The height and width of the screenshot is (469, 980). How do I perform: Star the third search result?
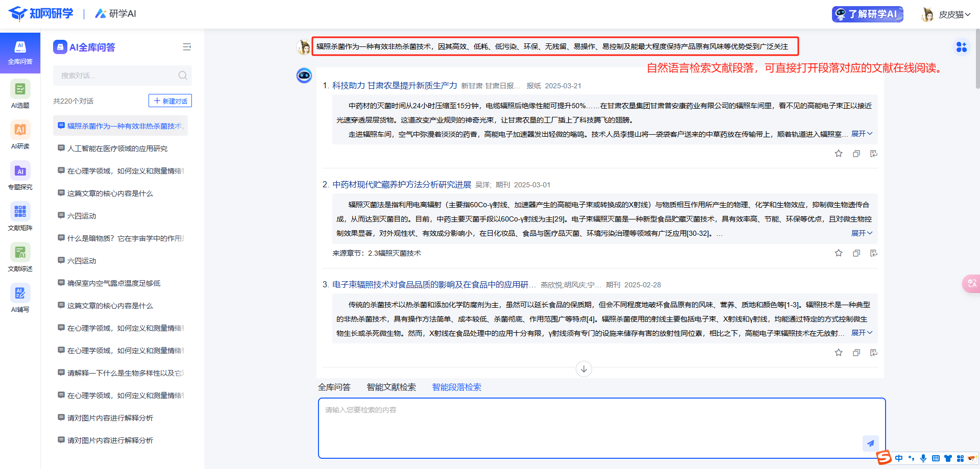(x=838, y=353)
